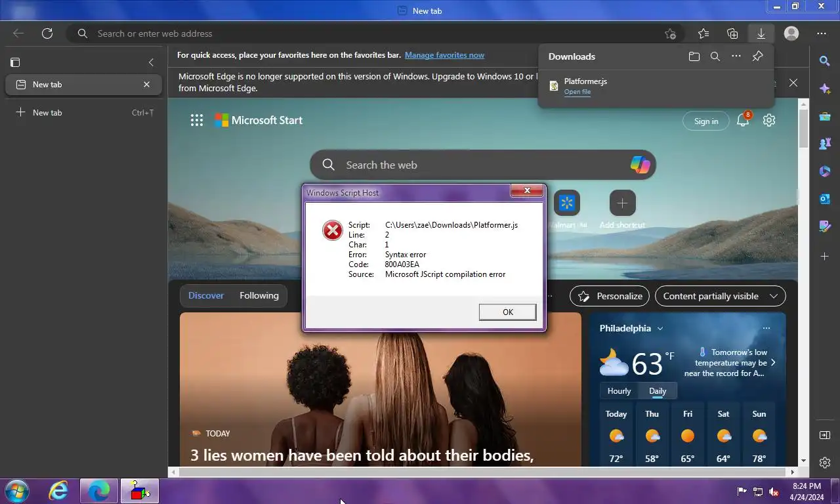Switch to the Discover tab
840x504 pixels.
(x=206, y=295)
